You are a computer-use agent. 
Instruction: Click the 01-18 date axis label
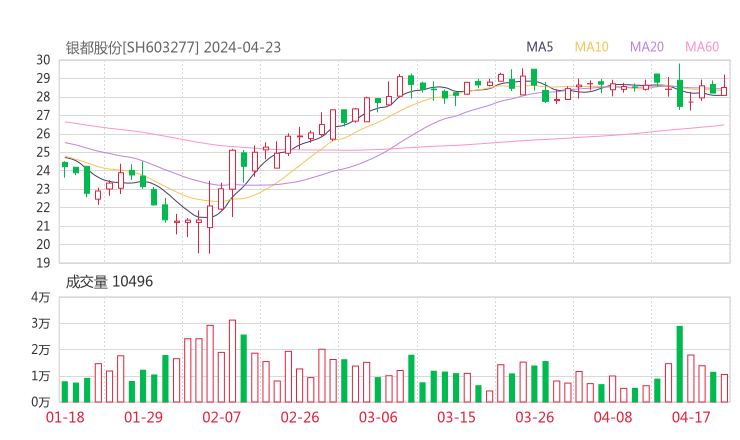[65, 417]
